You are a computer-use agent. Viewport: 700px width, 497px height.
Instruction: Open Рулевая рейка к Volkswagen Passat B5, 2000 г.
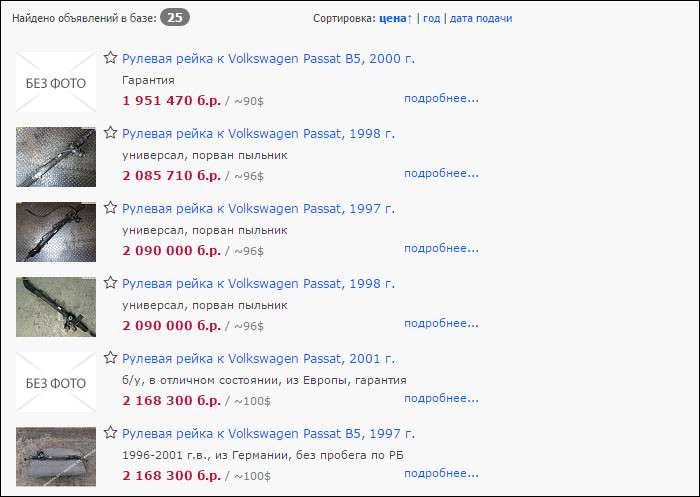pyautogui.click(x=268, y=58)
